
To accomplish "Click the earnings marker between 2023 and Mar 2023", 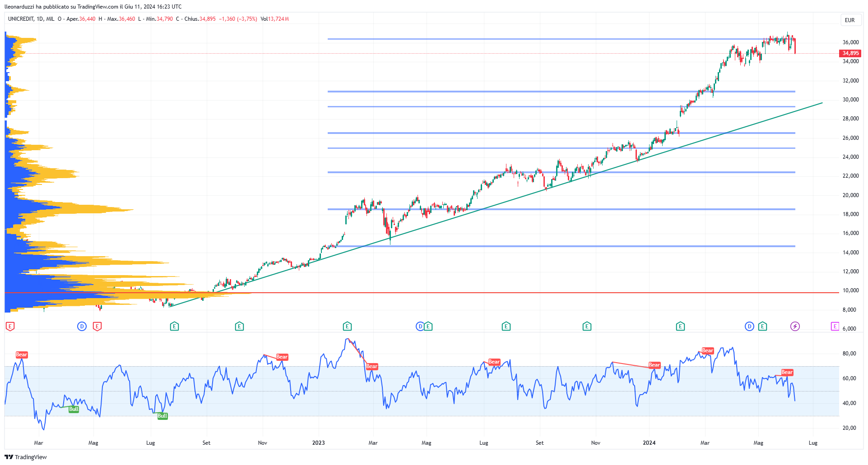I will pos(347,326).
